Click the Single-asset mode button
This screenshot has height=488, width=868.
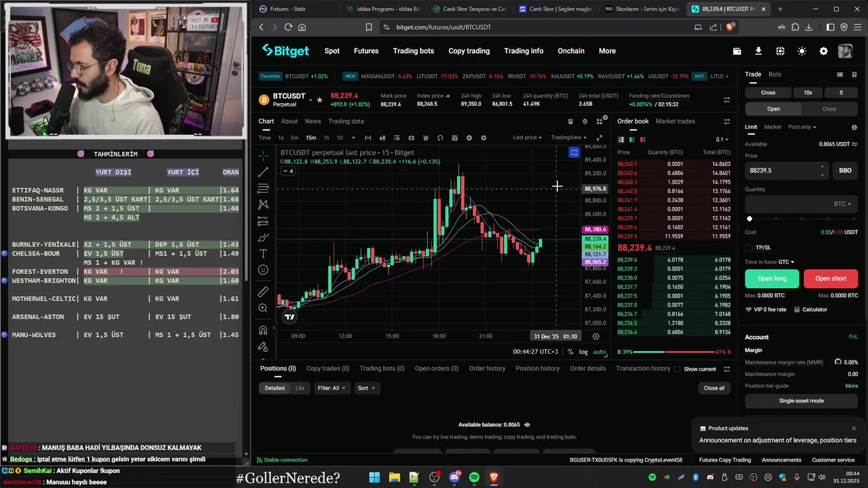coord(801,401)
